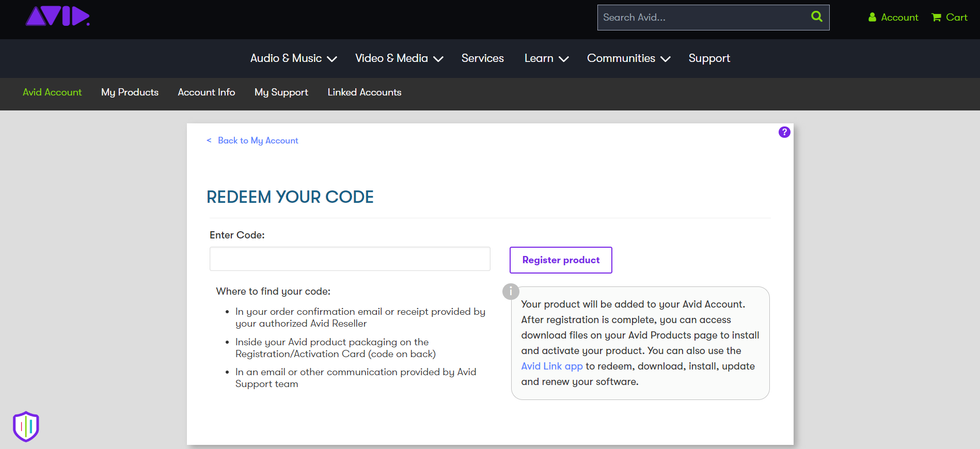Open the purple help question mark
The width and height of the screenshot is (980, 449).
click(784, 132)
